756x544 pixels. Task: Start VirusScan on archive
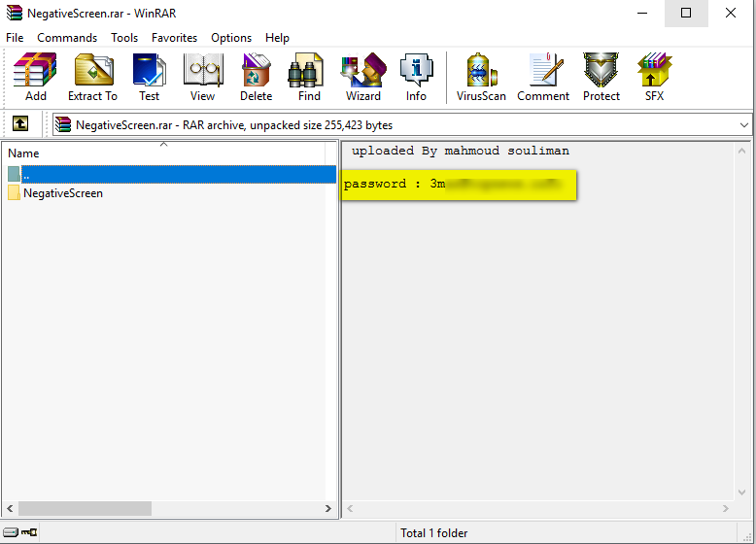pos(481,77)
